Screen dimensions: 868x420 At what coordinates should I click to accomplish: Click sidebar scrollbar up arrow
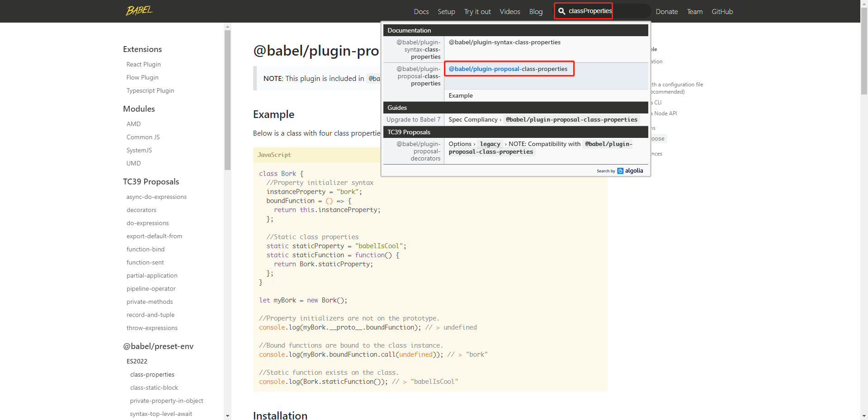227,27
